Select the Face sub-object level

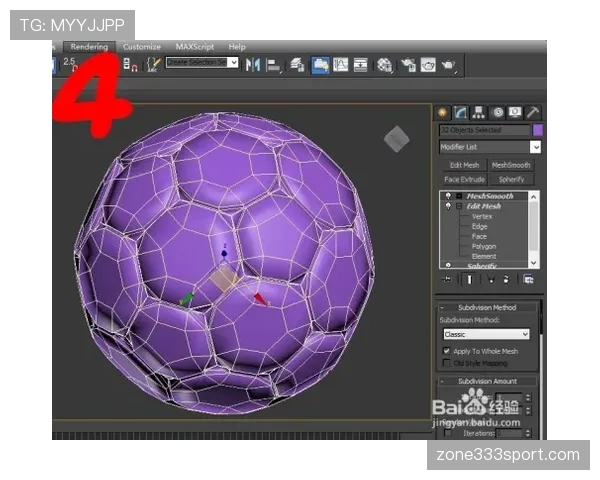(x=479, y=236)
